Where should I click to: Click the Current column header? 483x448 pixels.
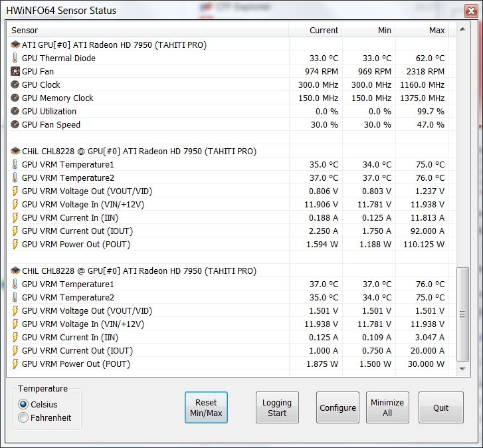pyautogui.click(x=316, y=30)
